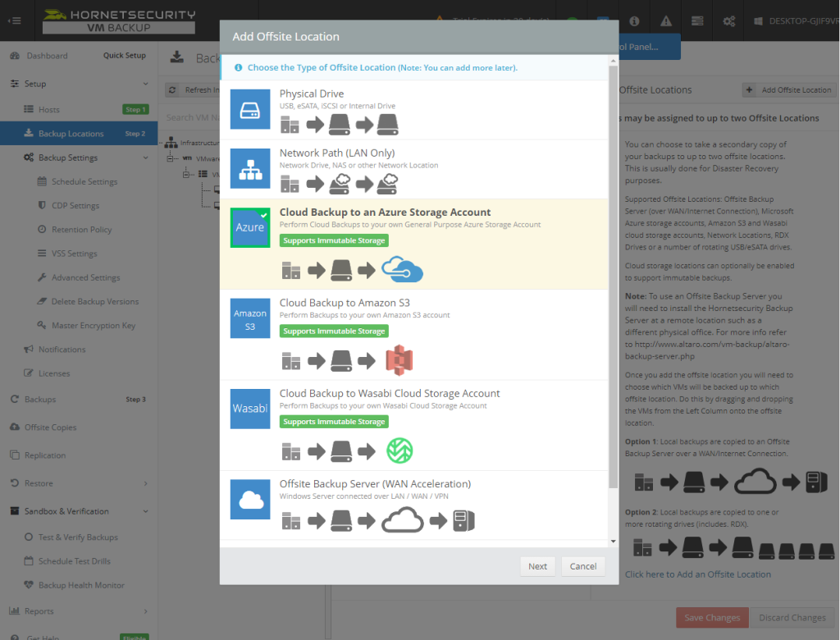840x640 pixels.
Task: Open the gears settings icon in the top bar
Action: [729, 21]
